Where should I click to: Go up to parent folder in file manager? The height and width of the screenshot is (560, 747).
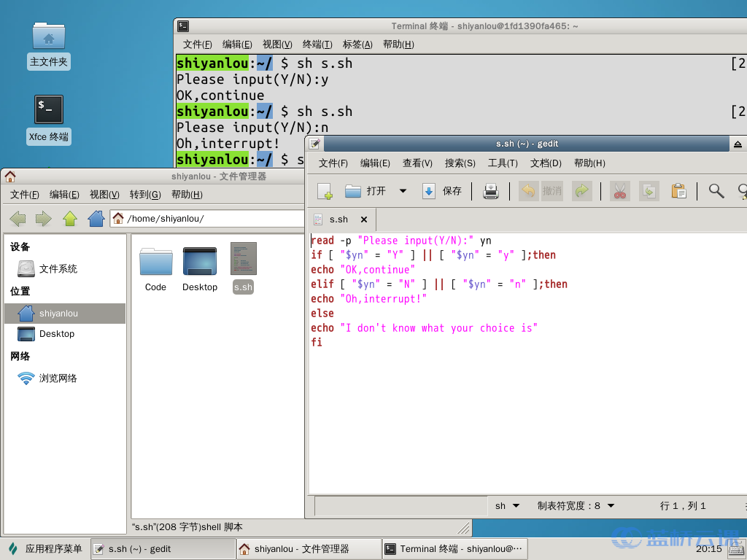tap(70, 219)
